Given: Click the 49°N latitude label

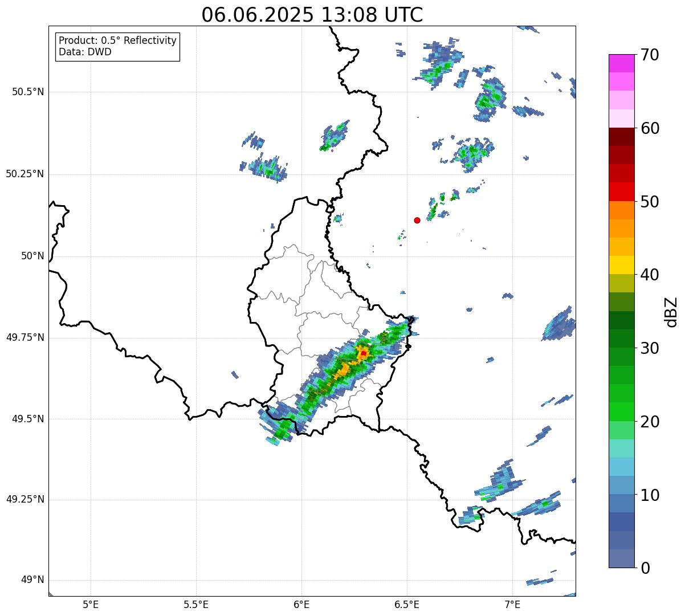Looking at the screenshot, I should click(x=32, y=580).
